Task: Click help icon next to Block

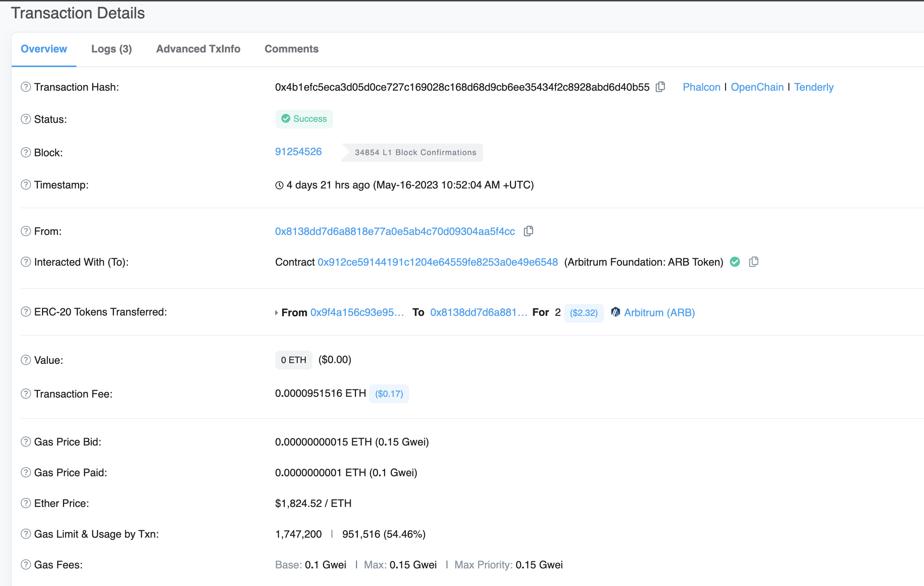Action: click(26, 152)
